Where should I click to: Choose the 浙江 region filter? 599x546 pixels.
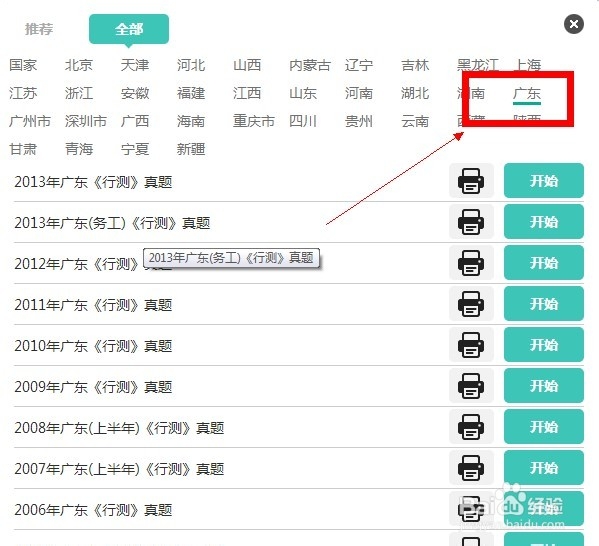tap(79, 93)
